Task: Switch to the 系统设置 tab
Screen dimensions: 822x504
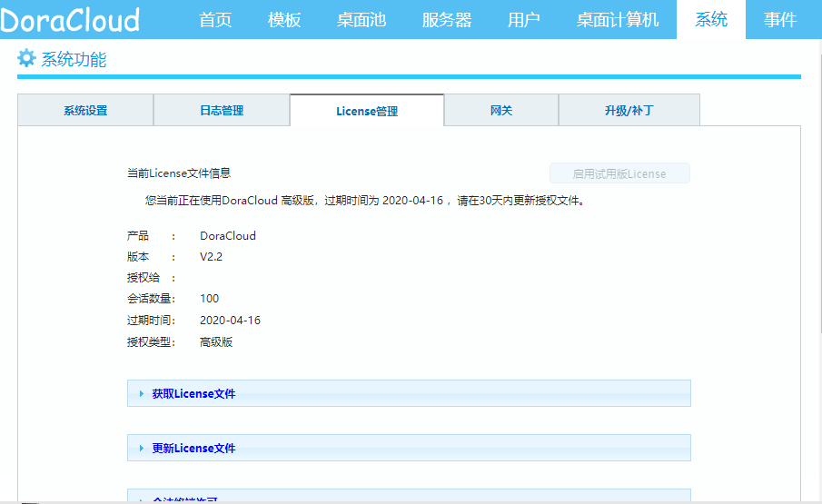Action: [x=85, y=110]
